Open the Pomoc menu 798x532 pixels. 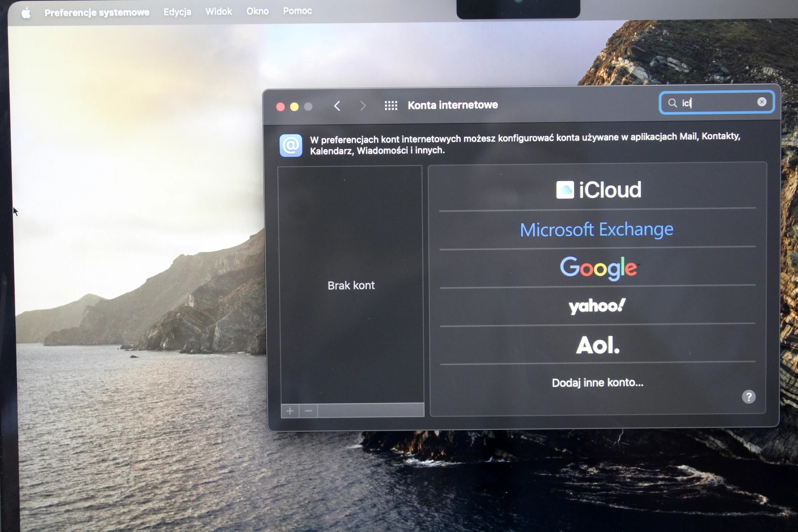pyautogui.click(x=298, y=11)
